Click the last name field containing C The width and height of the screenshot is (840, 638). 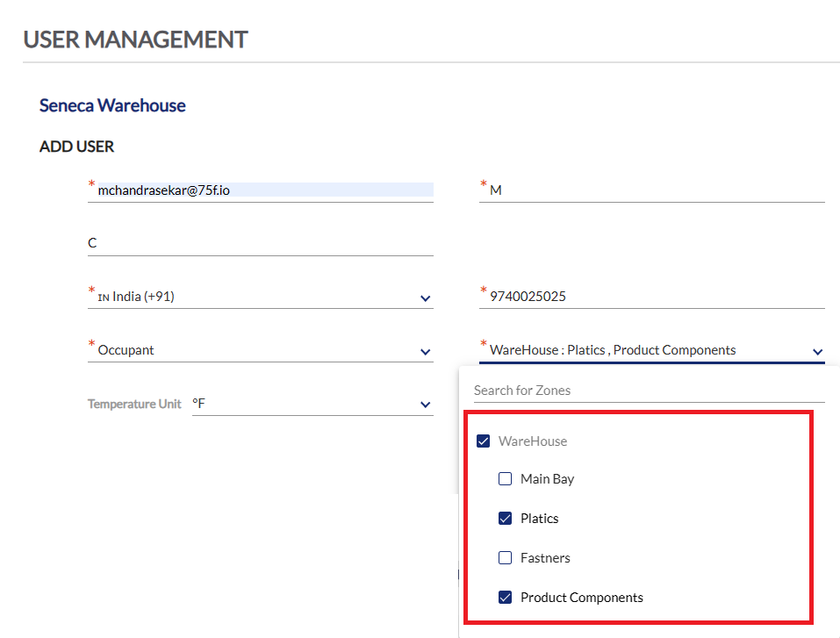point(261,243)
